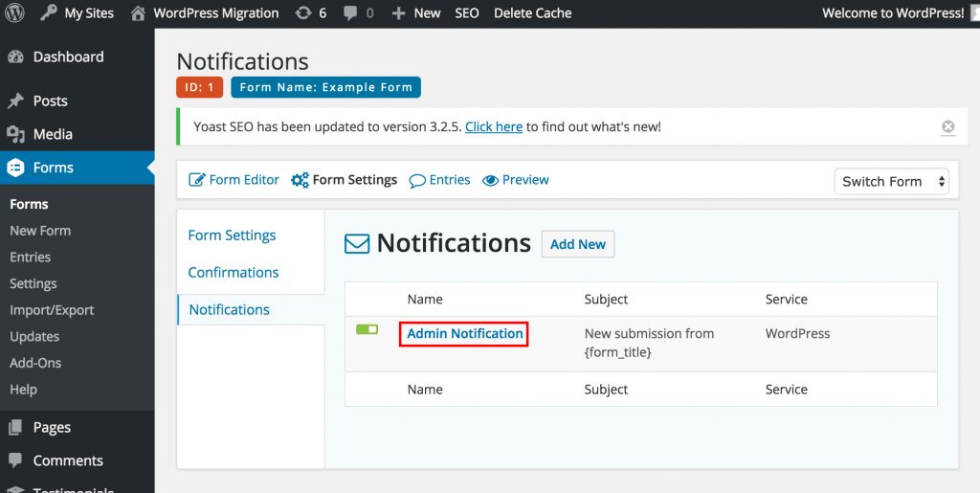Click Add New notification button

pyautogui.click(x=577, y=244)
